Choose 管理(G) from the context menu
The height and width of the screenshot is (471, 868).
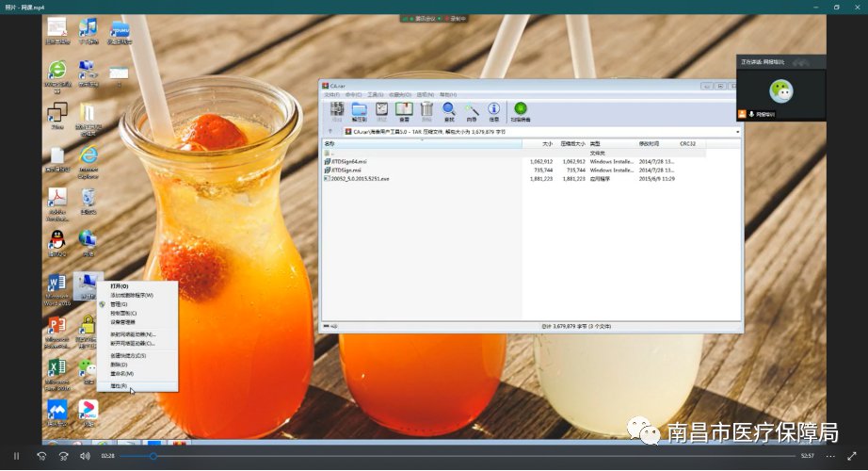click(119, 304)
